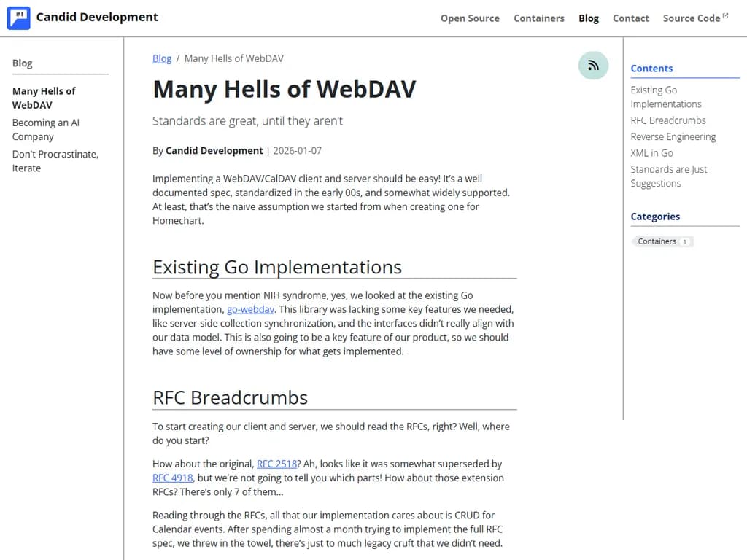This screenshot has height=560, width=747.
Task: View RFC 4918
Action: pos(172,478)
